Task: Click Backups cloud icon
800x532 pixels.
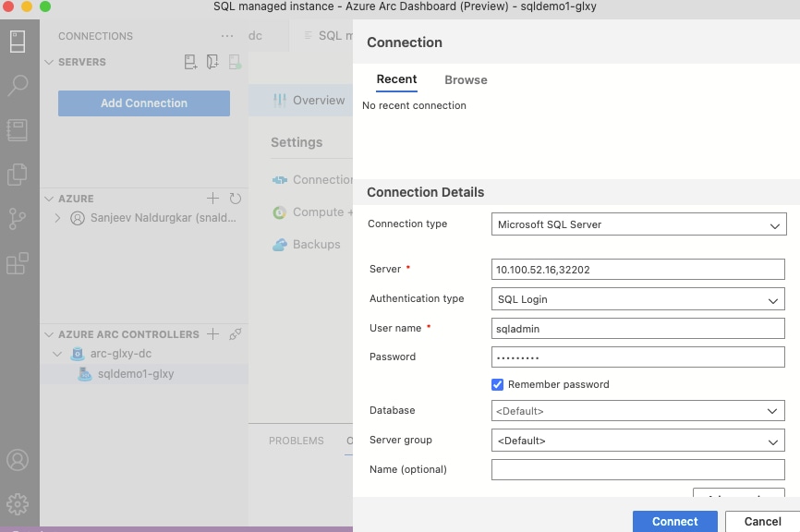Action: [280, 245]
